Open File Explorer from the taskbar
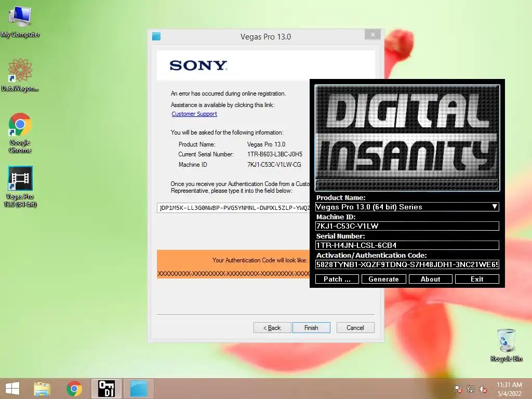The height and width of the screenshot is (399, 532). [x=42, y=389]
